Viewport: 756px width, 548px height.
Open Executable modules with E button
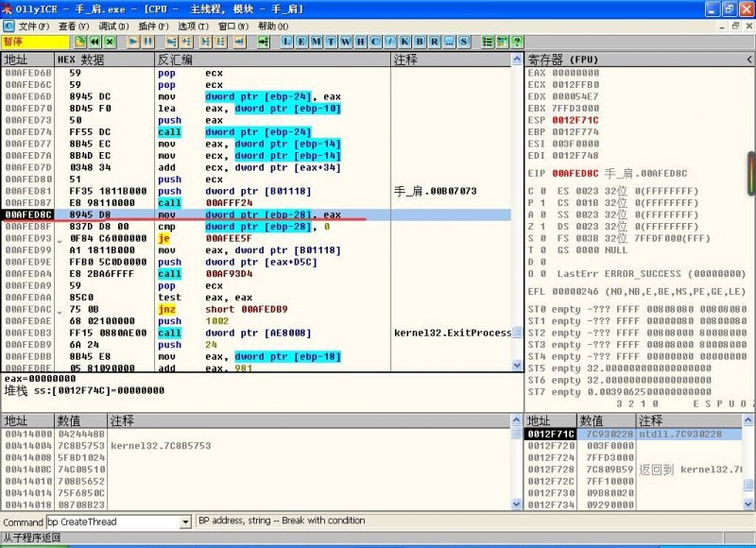click(x=301, y=43)
